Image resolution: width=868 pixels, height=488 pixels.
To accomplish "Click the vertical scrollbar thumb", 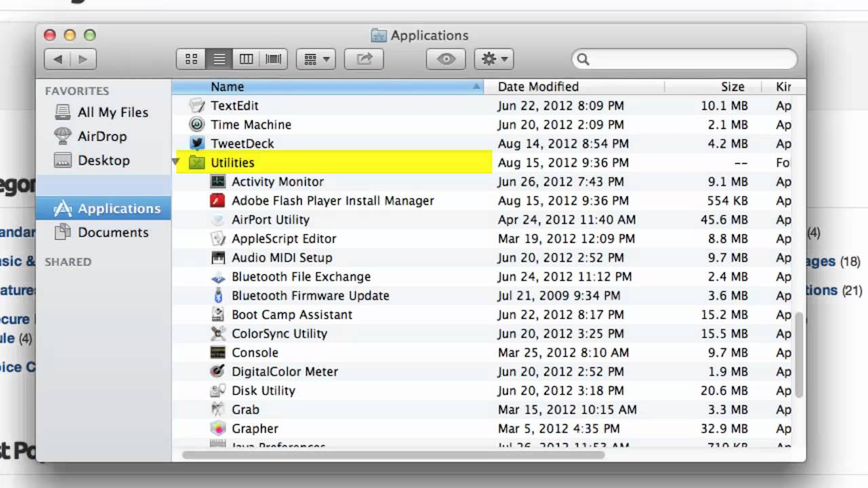I will pyautogui.click(x=800, y=354).
